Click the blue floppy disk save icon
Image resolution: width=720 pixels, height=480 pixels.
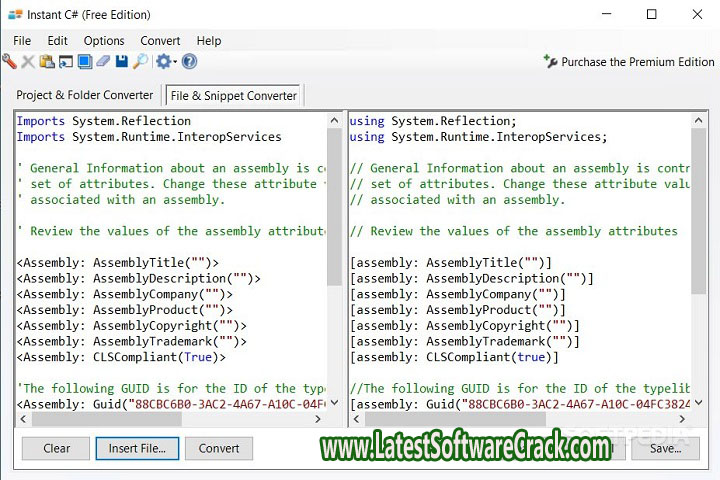point(122,62)
